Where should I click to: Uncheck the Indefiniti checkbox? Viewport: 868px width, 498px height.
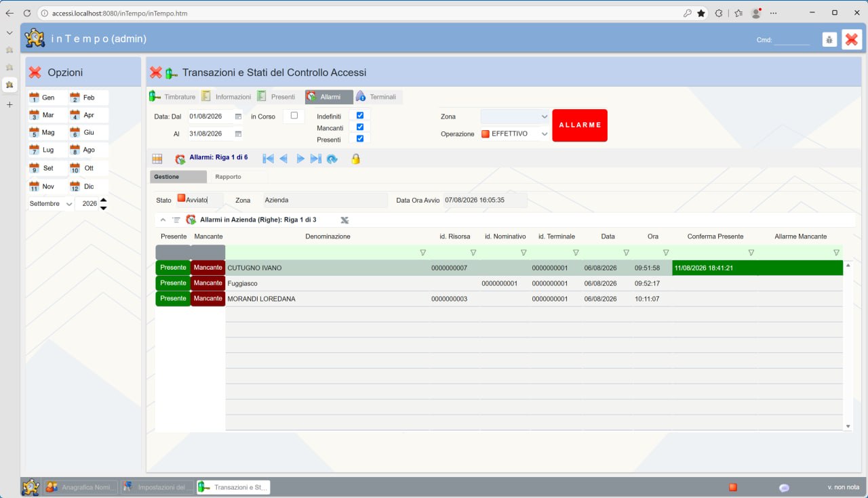pos(360,115)
